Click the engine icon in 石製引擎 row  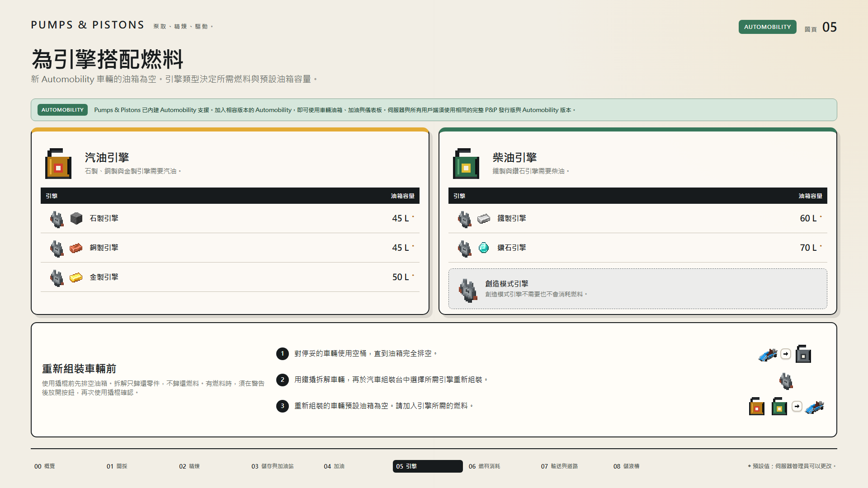click(x=57, y=219)
